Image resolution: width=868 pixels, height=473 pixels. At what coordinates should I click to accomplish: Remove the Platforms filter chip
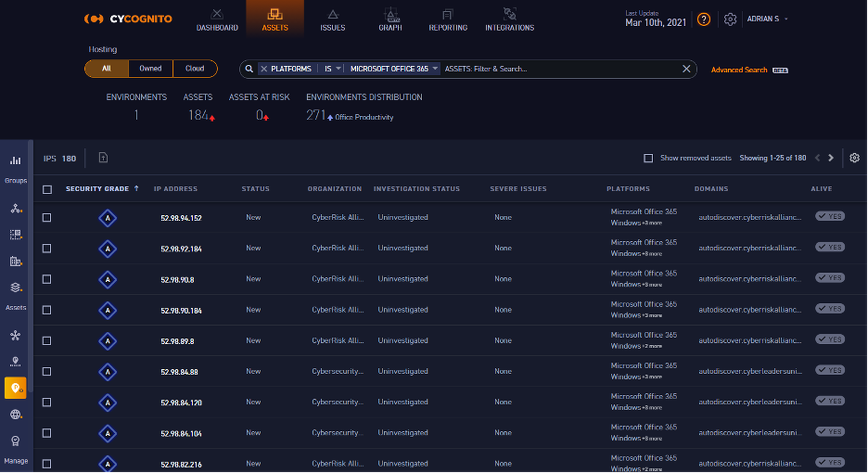click(264, 69)
